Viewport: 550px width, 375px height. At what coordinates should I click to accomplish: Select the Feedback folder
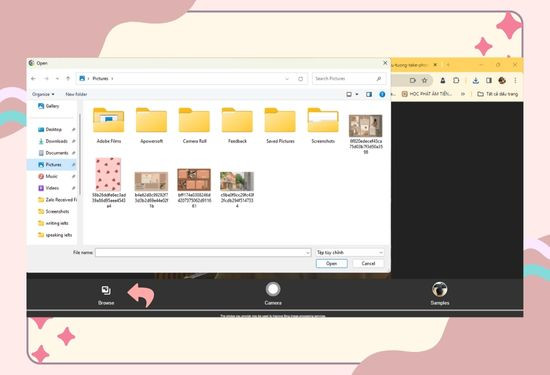pos(237,125)
